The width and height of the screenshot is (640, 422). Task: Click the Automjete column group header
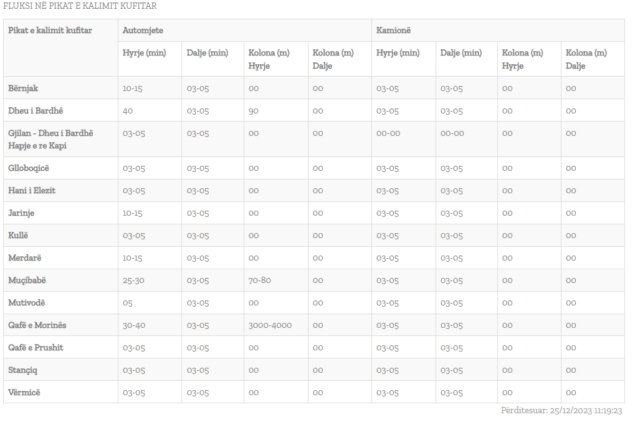(x=144, y=30)
